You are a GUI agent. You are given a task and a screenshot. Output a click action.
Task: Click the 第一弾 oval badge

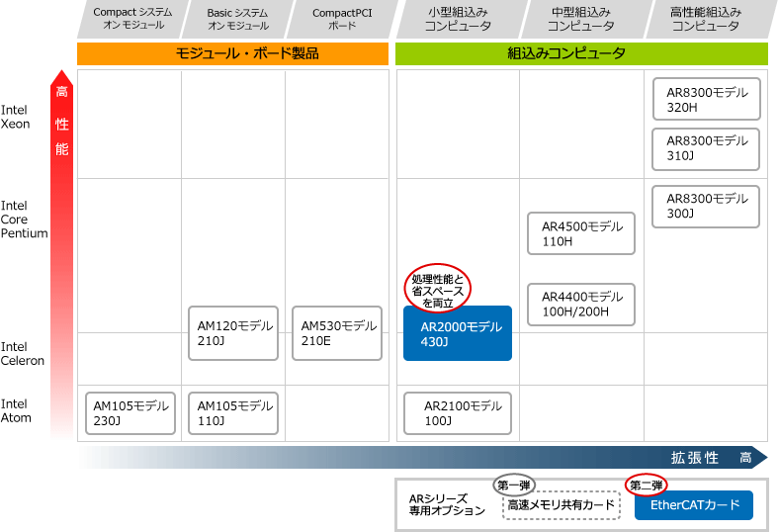pos(514,485)
